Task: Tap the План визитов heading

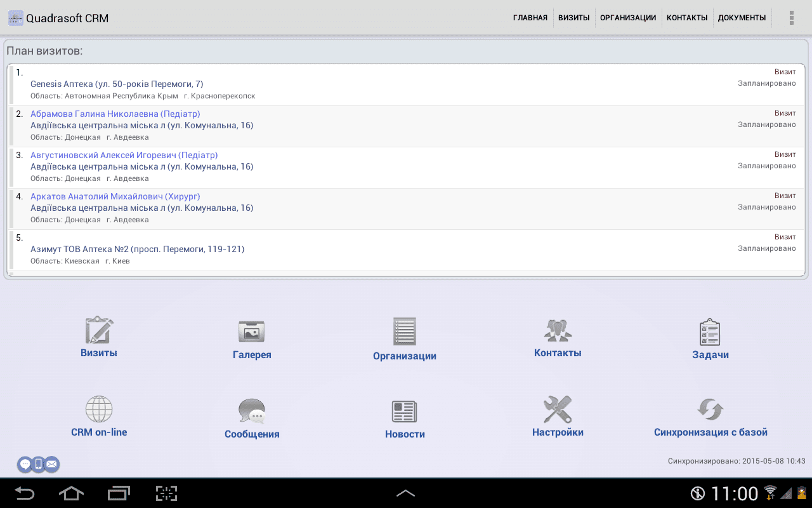Action: (x=44, y=51)
